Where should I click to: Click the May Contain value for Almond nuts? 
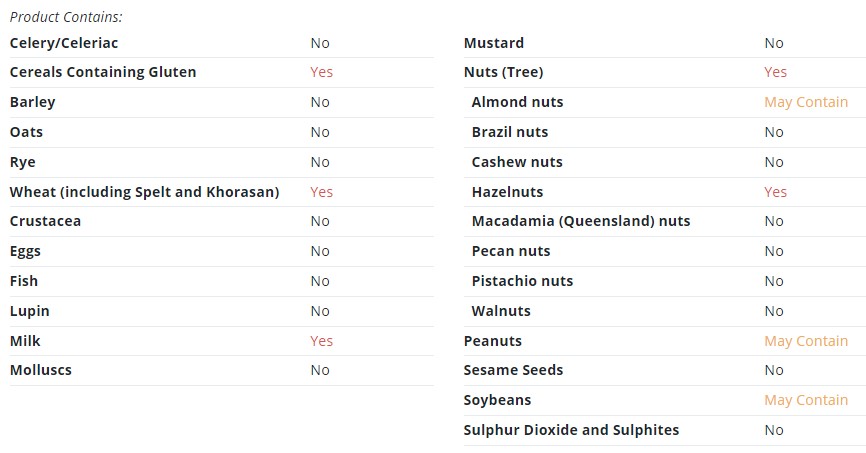(x=806, y=102)
